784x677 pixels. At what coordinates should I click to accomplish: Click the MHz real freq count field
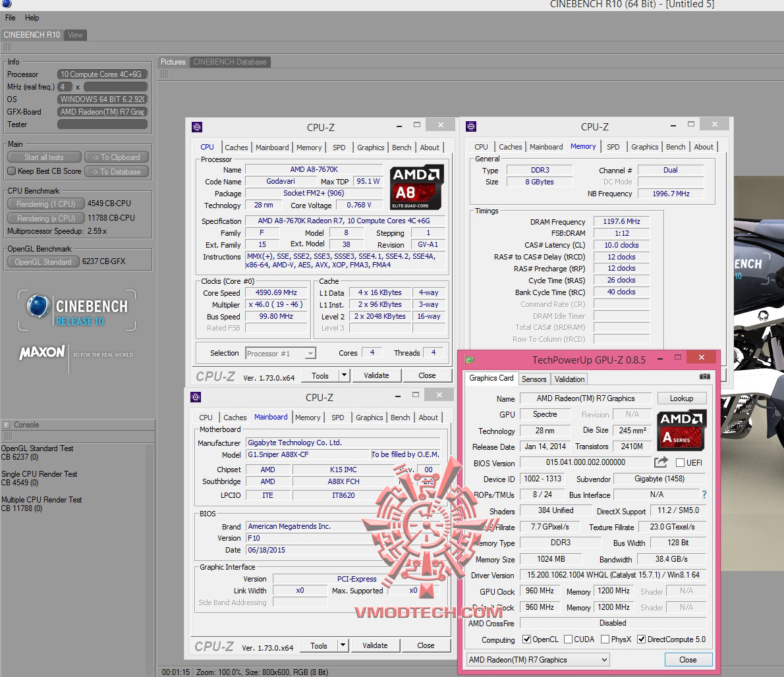click(x=65, y=87)
